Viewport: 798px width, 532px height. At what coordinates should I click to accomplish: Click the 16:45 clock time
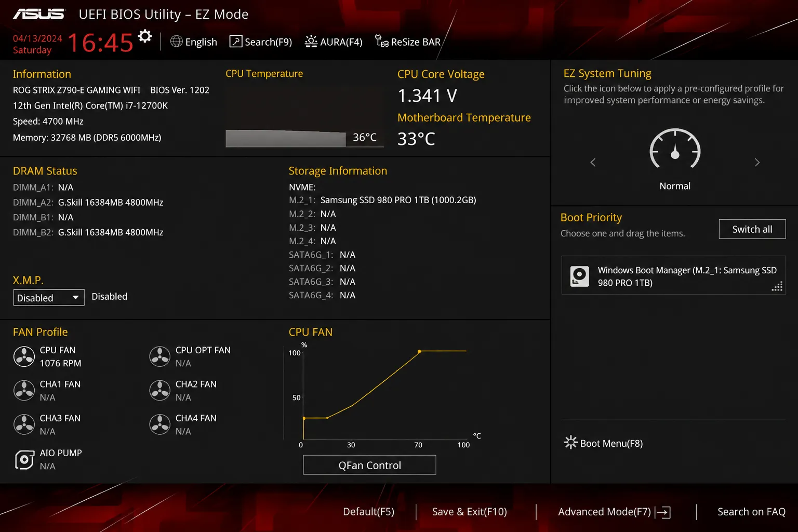100,43
